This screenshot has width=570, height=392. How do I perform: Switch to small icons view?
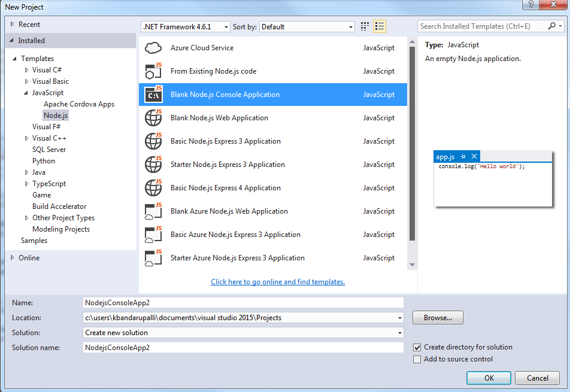(365, 26)
